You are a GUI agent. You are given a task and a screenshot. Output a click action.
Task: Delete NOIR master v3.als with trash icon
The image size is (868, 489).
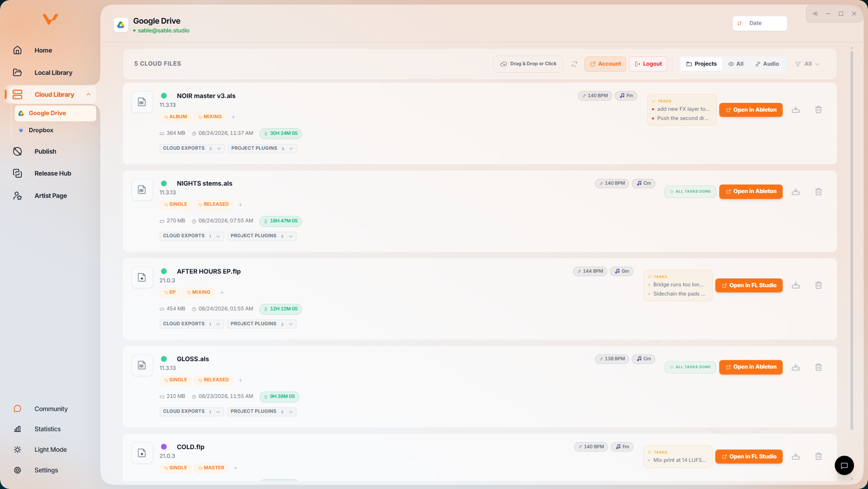(x=819, y=110)
